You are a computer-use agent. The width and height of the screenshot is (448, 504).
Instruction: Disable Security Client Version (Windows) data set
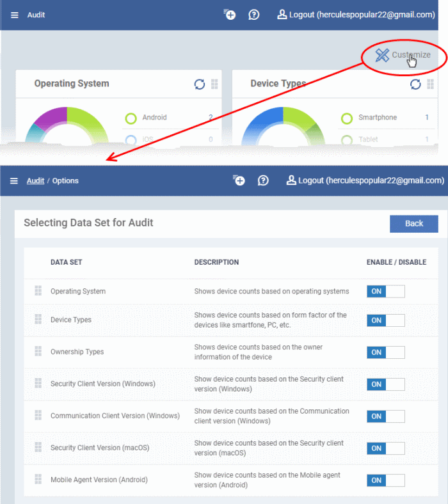click(x=386, y=384)
